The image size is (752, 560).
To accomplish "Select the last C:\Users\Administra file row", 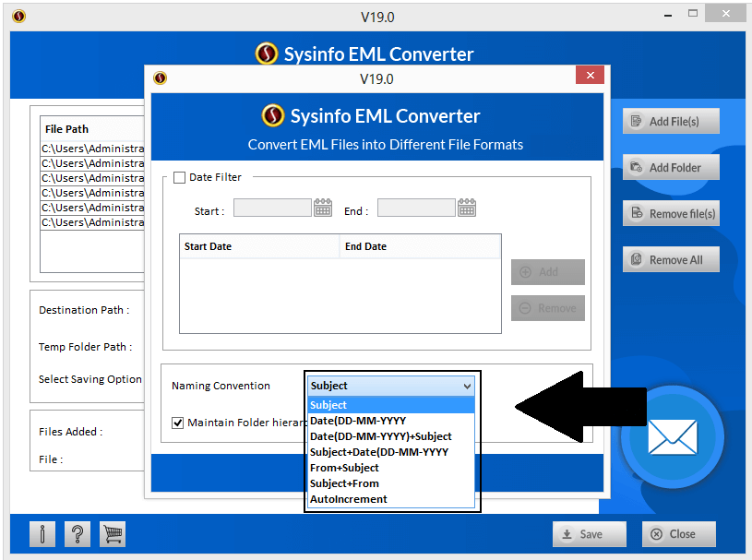I will 92,222.
